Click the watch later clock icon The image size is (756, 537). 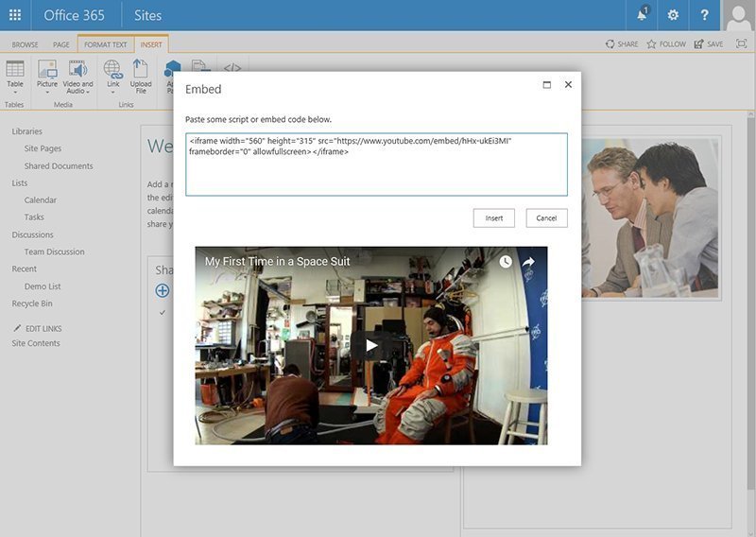[506, 262]
